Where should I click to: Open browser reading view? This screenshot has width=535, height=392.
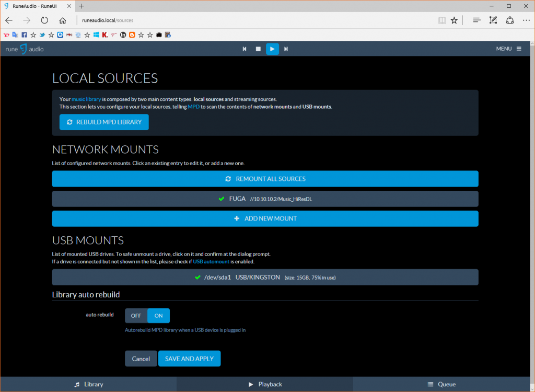point(442,20)
